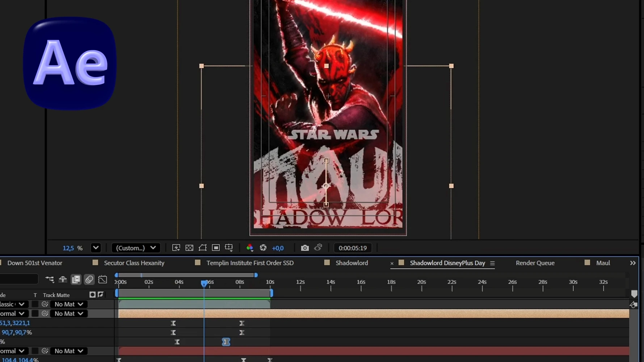Click pick whip icon on first Normal row
Image resolution: width=644 pixels, height=362 pixels.
tap(45, 313)
